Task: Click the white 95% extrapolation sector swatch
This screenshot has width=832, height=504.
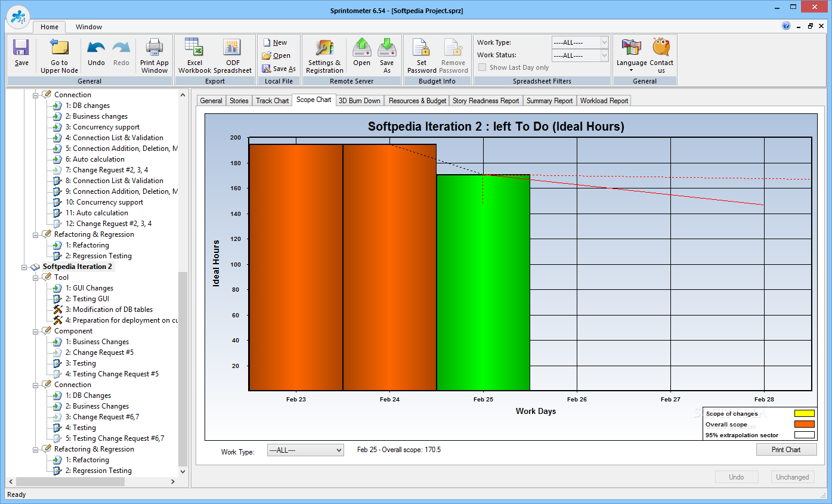Action: click(x=804, y=435)
